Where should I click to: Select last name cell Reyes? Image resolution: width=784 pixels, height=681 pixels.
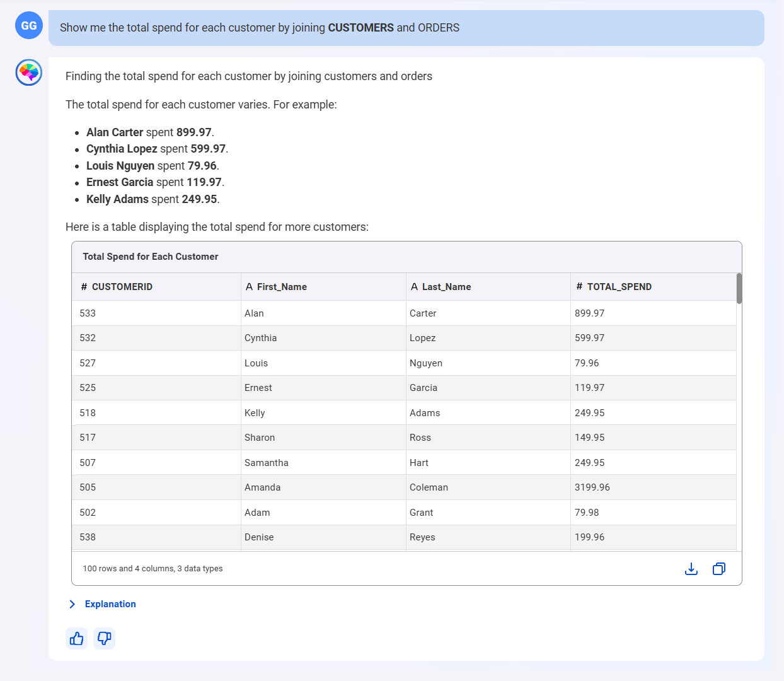pyautogui.click(x=488, y=537)
